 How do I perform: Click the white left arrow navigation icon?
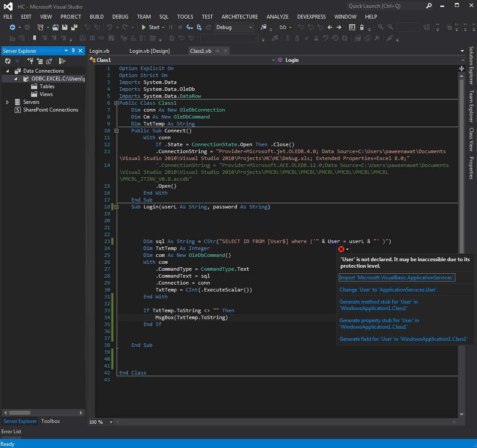point(330,27)
